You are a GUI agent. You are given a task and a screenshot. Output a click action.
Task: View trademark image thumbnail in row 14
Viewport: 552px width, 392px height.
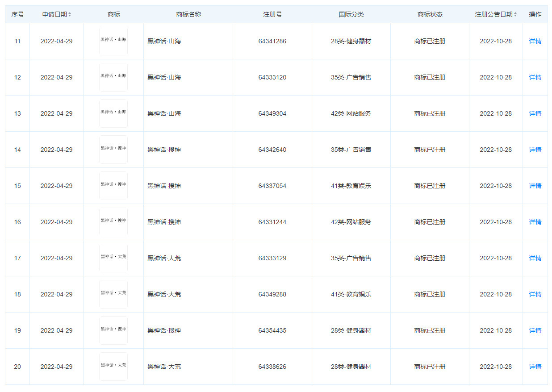[x=113, y=150]
